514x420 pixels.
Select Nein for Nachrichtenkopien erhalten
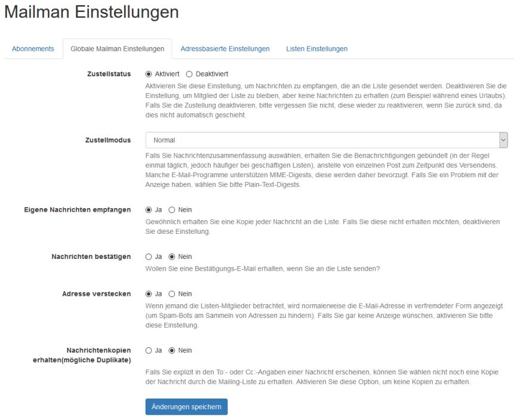(172, 350)
